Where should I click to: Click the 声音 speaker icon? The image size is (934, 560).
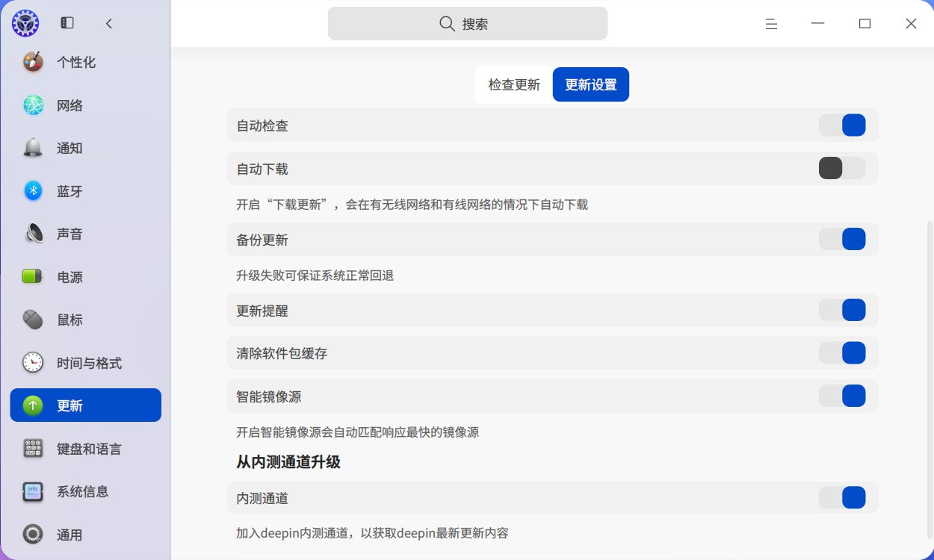click(x=33, y=234)
